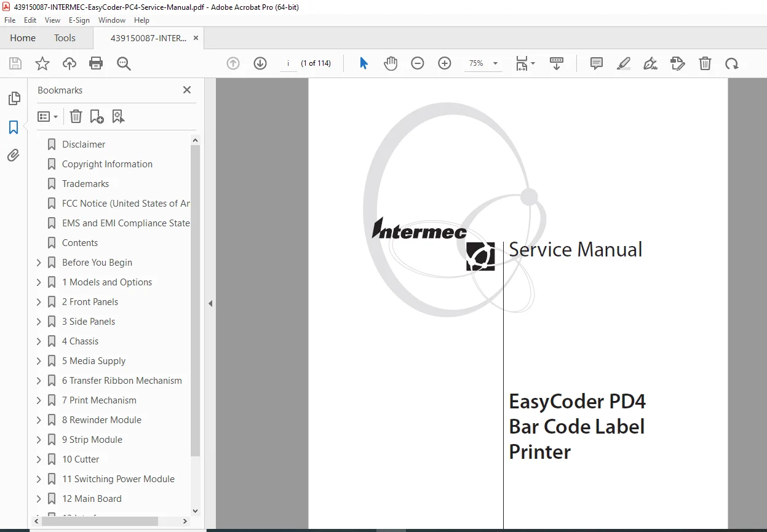Viewport: 767px width, 532px height.
Task: Delete page with trash icon in toolbar
Action: (705, 63)
